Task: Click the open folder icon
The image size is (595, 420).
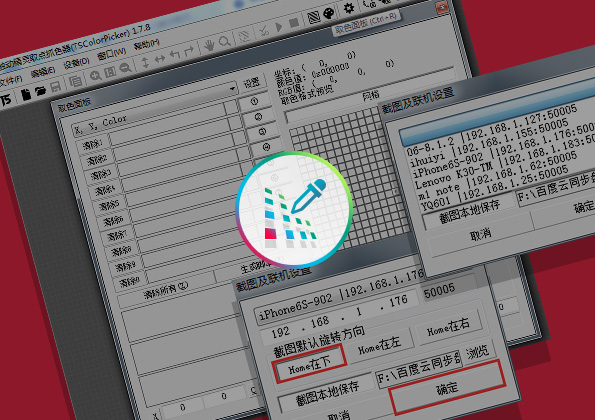Action: coord(40,91)
